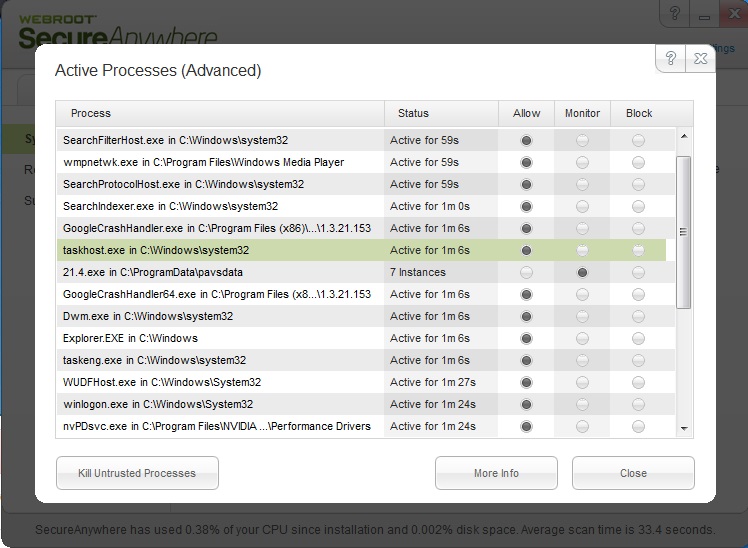748x548 pixels.
Task: Click the Allow column header
Action: (x=526, y=114)
